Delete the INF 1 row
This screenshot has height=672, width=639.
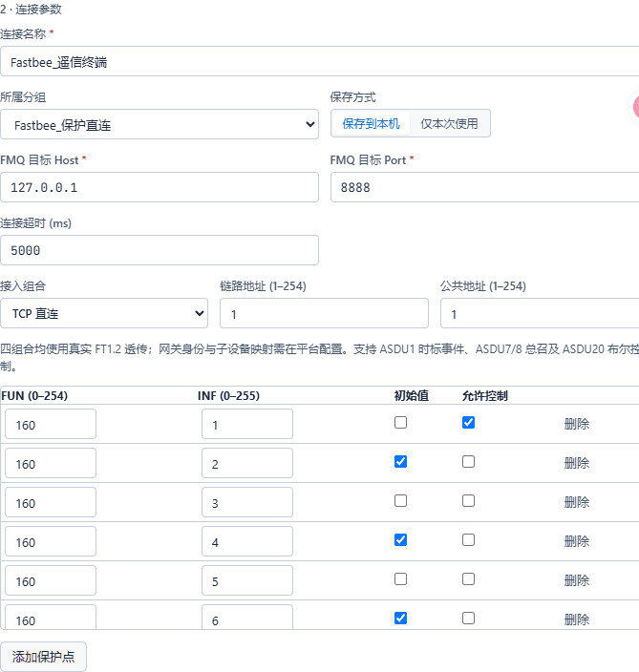[576, 424]
